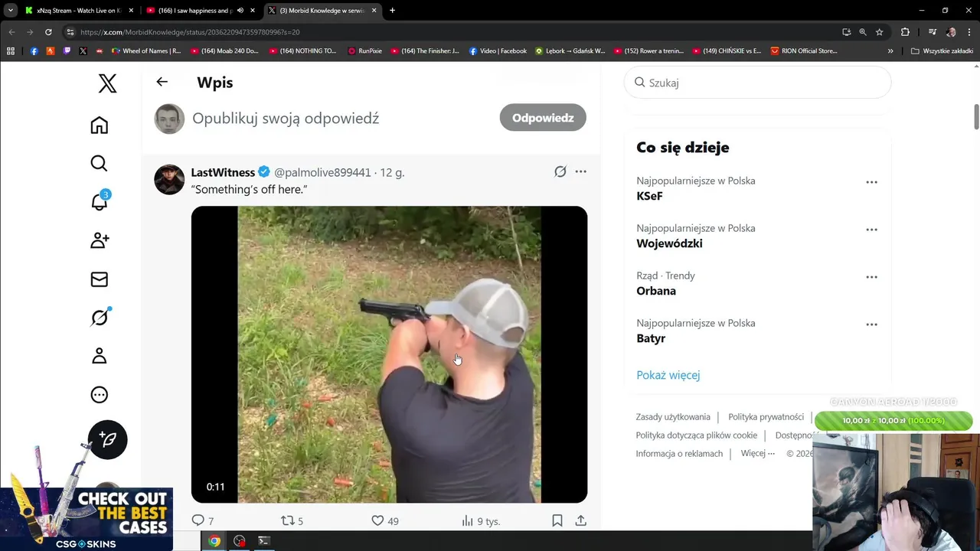980x551 pixels.
Task: Open notifications bell in sidebar
Action: (x=100, y=201)
